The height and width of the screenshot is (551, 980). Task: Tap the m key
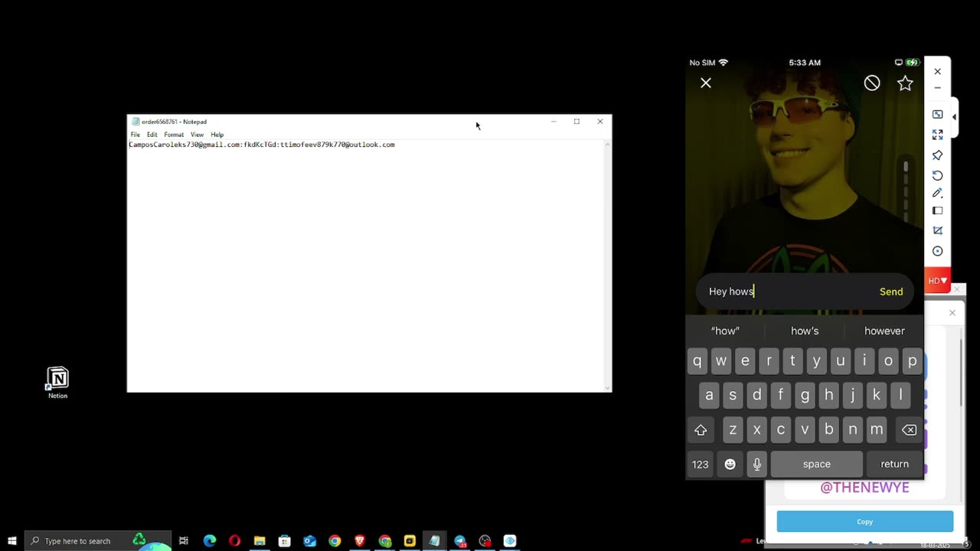pyautogui.click(x=877, y=430)
